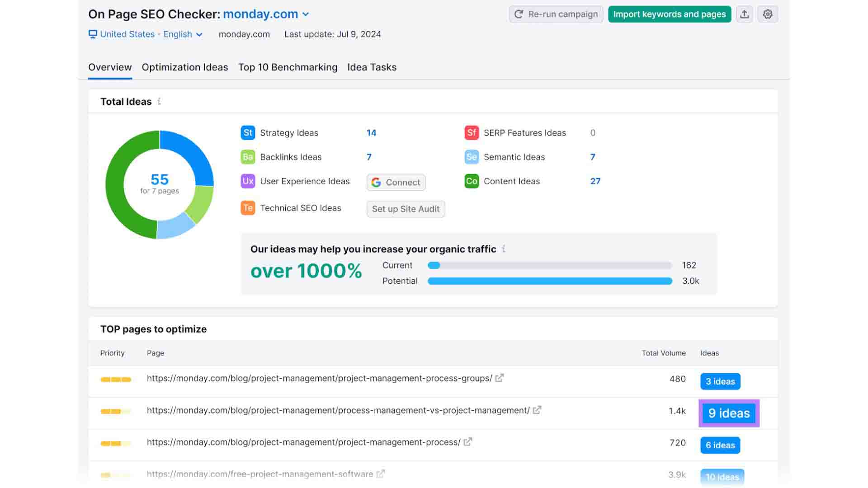Open external link for process-groups page
This screenshot has height=488, width=868.
point(499,378)
